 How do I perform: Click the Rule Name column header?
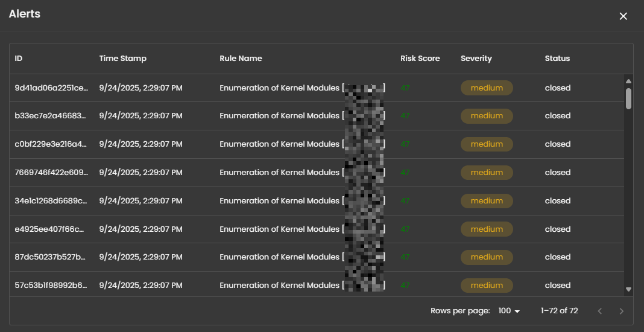coord(241,59)
